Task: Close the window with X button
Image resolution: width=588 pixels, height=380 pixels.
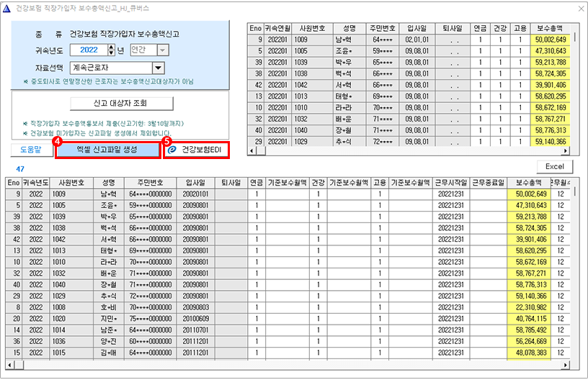Action: click(x=581, y=9)
